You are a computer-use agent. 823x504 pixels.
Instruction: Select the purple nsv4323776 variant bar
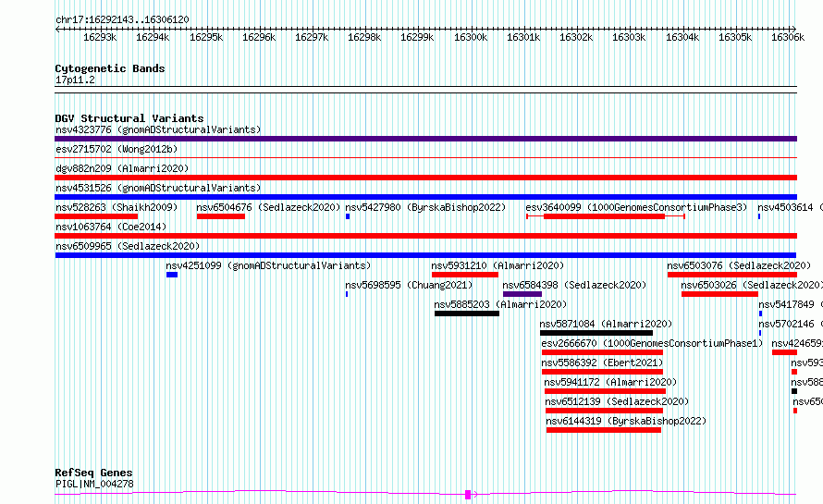tap(425, 139)
